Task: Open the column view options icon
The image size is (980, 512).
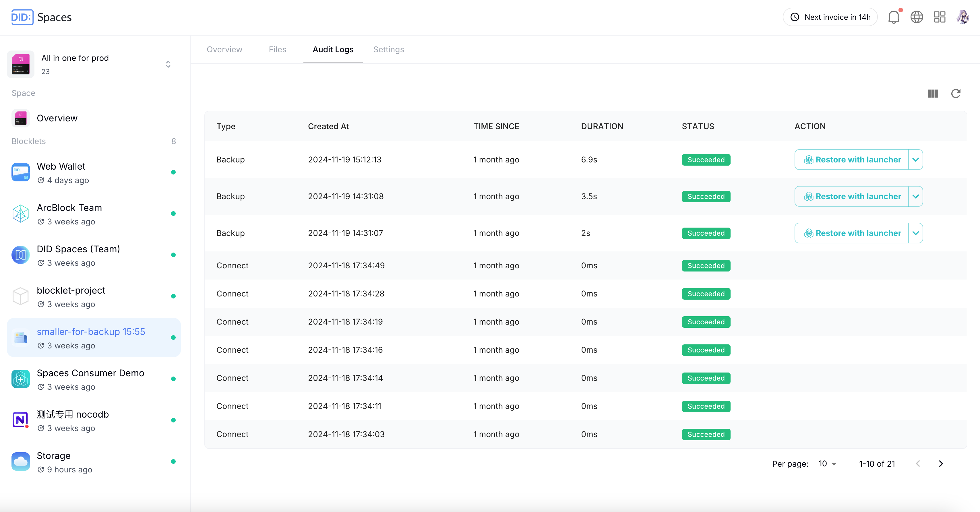Action: [x=932, y=94]
